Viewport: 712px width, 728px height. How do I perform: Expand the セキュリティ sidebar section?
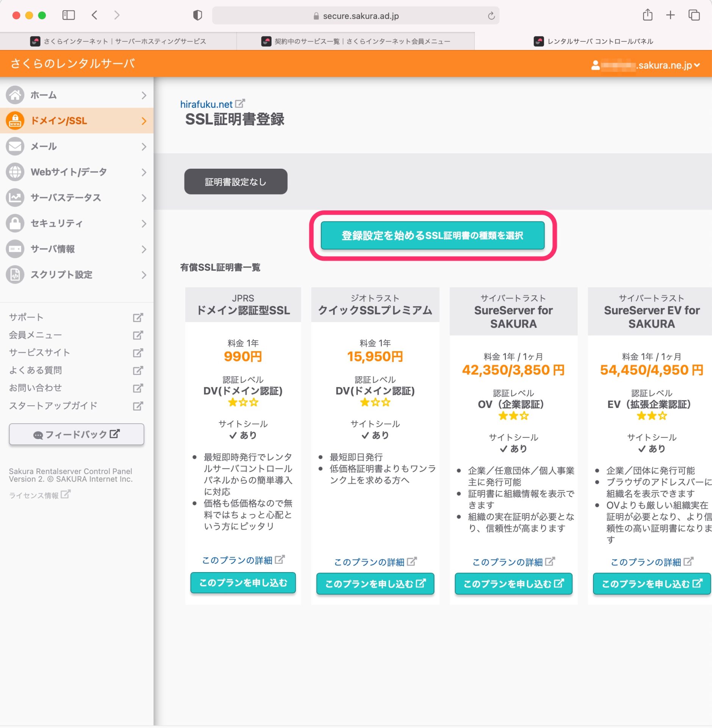[76, 223]
